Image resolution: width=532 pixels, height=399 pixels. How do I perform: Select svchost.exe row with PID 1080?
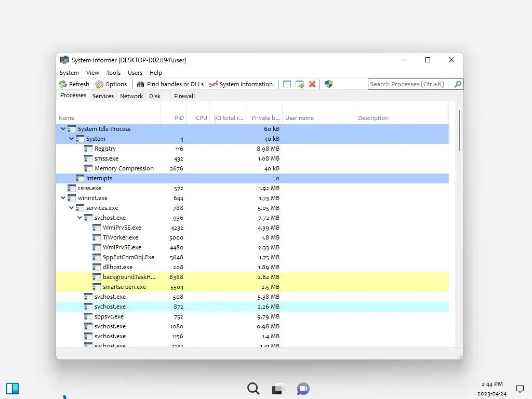click(x=252, y=326)
